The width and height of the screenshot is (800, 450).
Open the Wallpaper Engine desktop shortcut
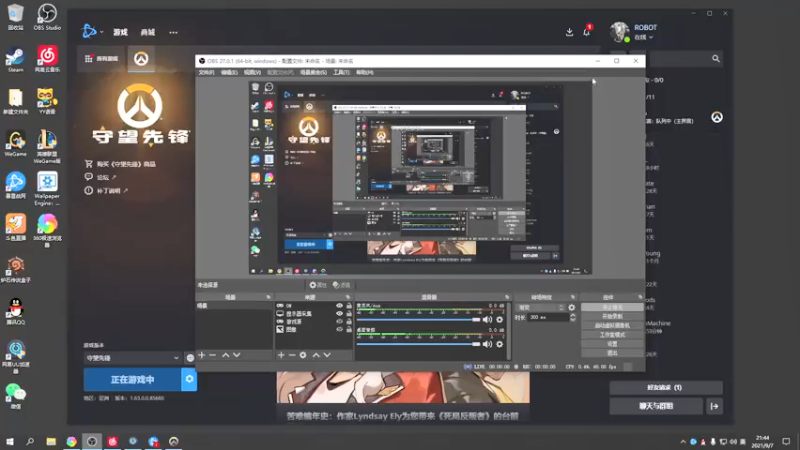click(x=47, y=188)
